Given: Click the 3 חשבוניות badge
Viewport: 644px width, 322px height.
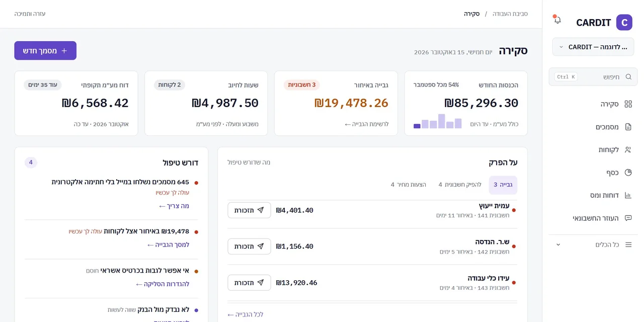Looking at the screenshot, I should click(x=302, y=85).
